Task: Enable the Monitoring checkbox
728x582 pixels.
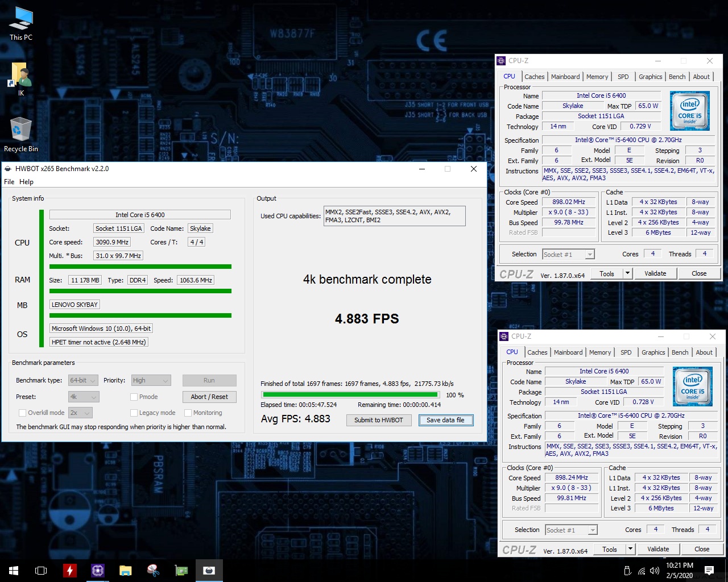Action: (x=188, y=413)
